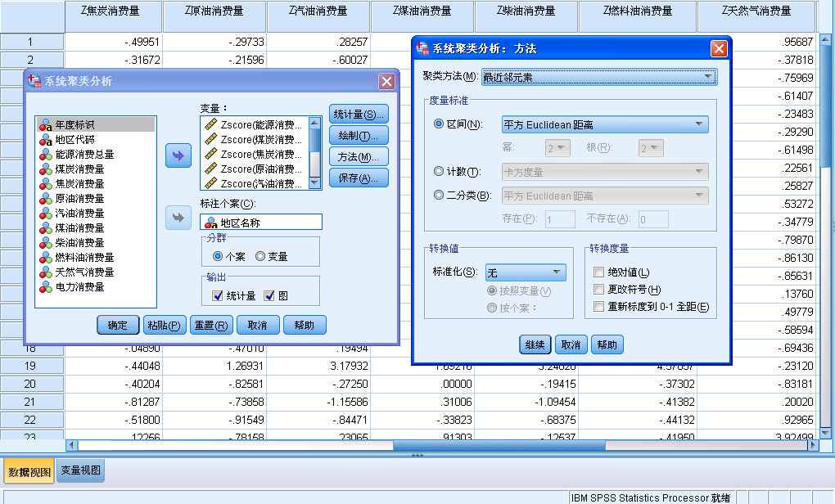Click 继续 in the method dialog
The height and width of the screenshot is (504, 835).
coord(535,344)
